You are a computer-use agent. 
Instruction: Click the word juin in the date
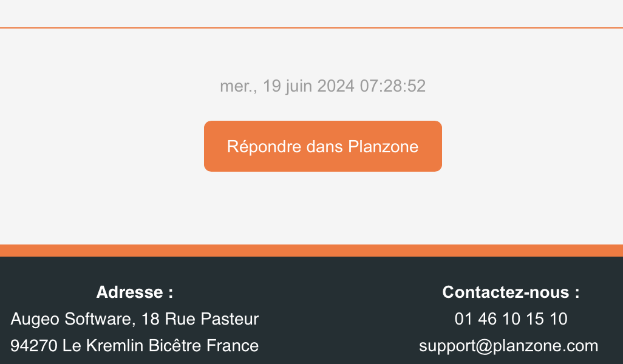click(299, 86)
